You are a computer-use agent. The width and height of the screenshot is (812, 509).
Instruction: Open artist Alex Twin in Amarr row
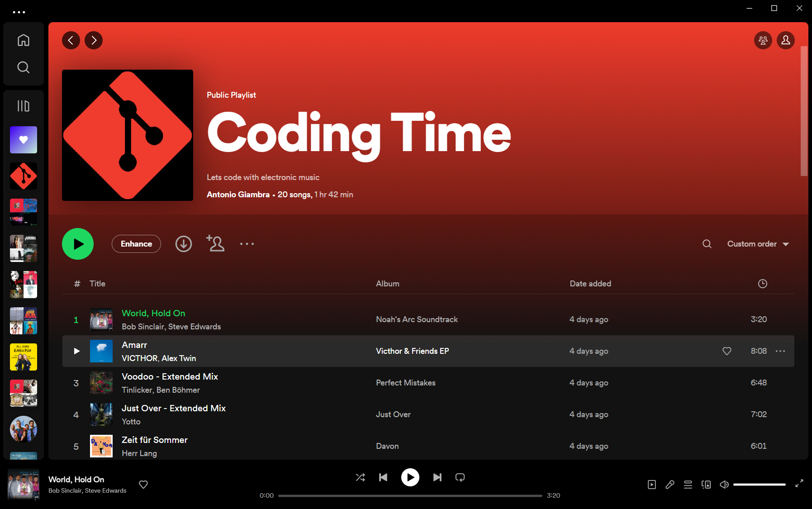[x=179, y=358]
